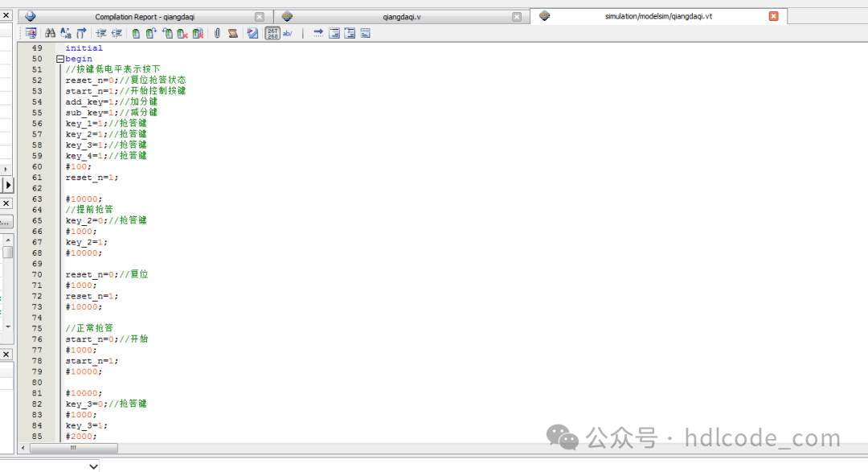Click the binoculars Find icon
Screen dimensions: 868x472
[x=50, y=33]
